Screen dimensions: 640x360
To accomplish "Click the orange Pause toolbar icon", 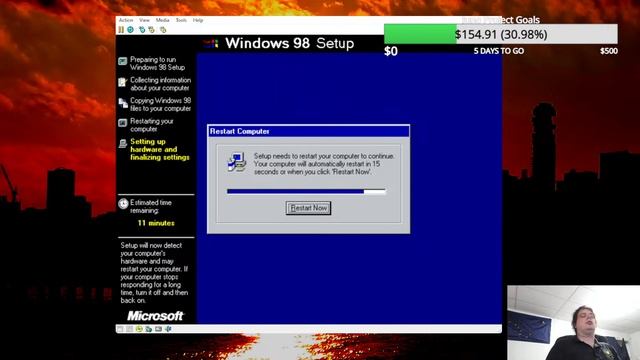I will pyautogui.click(x=121, y=30).
